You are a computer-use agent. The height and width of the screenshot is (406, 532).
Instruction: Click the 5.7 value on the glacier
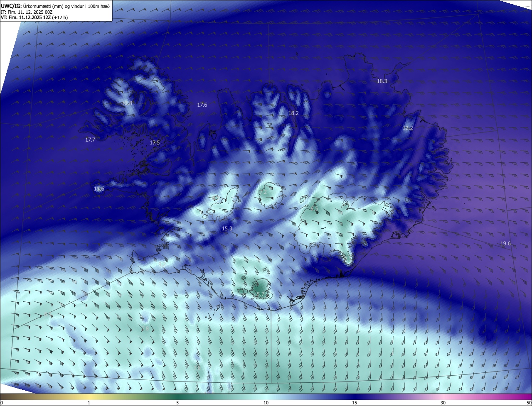[261, 294]
